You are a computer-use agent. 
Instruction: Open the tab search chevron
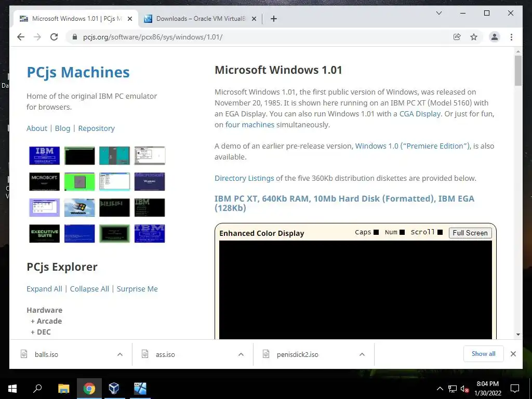[438, 13]
